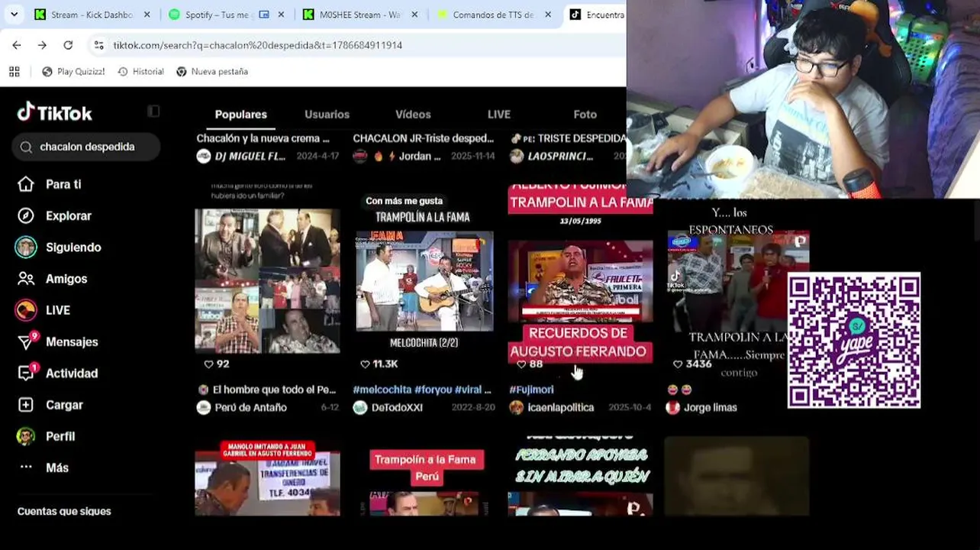Like the Melcochita video with 11.3K likes
Screen dimensions: 980x550
pyautogui.click(x=366, y=364)
